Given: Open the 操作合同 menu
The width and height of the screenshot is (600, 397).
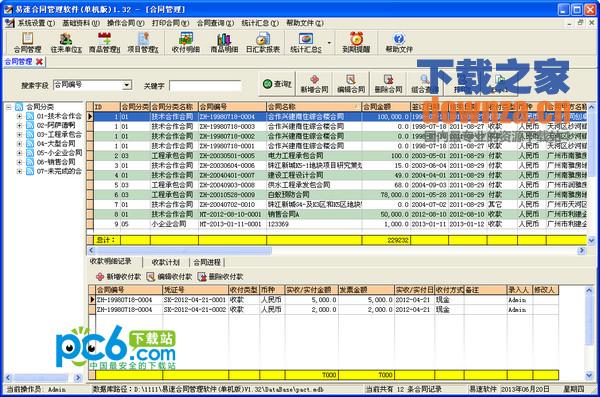Looking at the screenshot, I should point(126,23).
